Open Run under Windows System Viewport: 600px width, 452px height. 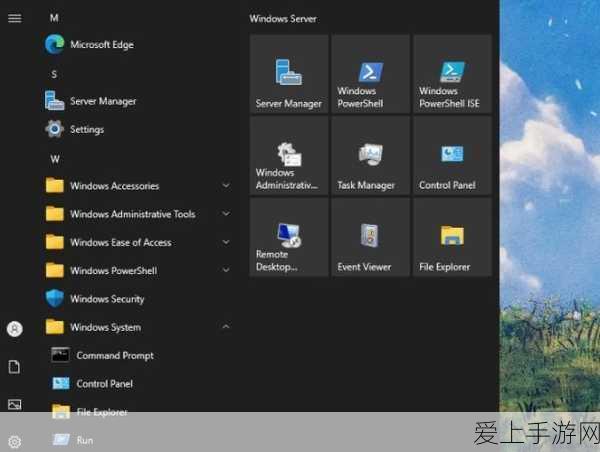click(x=137, y=440)
